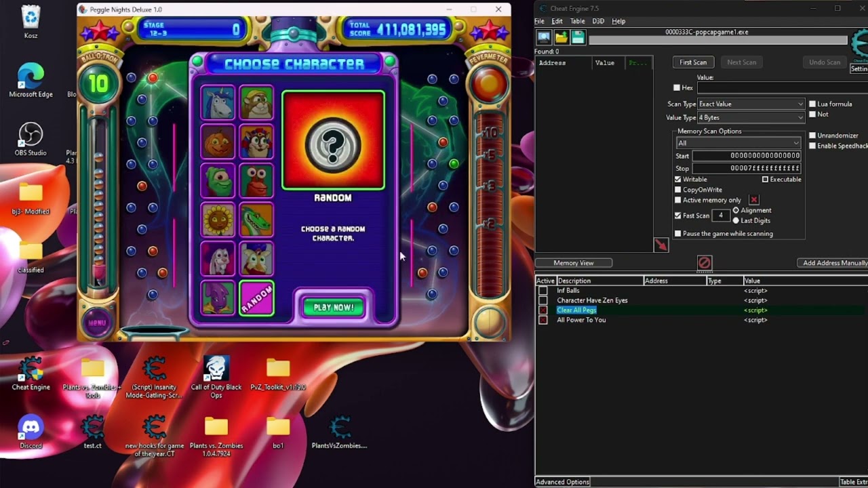Expand the Scan Type dropdown
Viewport: 868px width, 488px height.
[x=751, y=104]
